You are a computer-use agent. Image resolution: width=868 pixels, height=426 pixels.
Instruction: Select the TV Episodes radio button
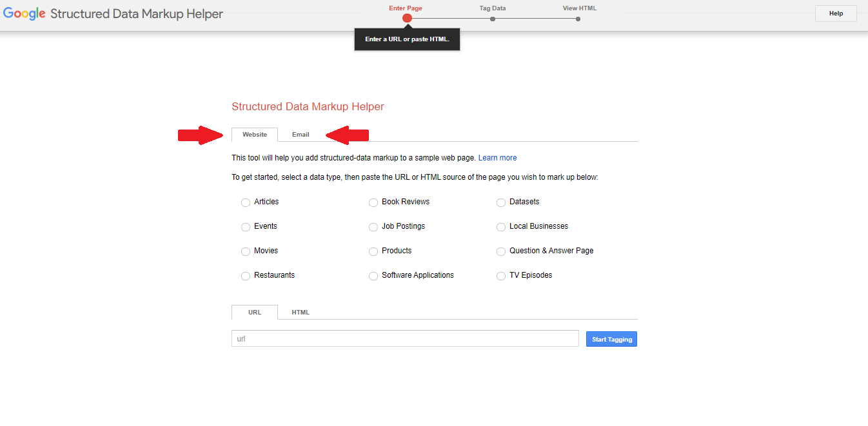point(501,276)
